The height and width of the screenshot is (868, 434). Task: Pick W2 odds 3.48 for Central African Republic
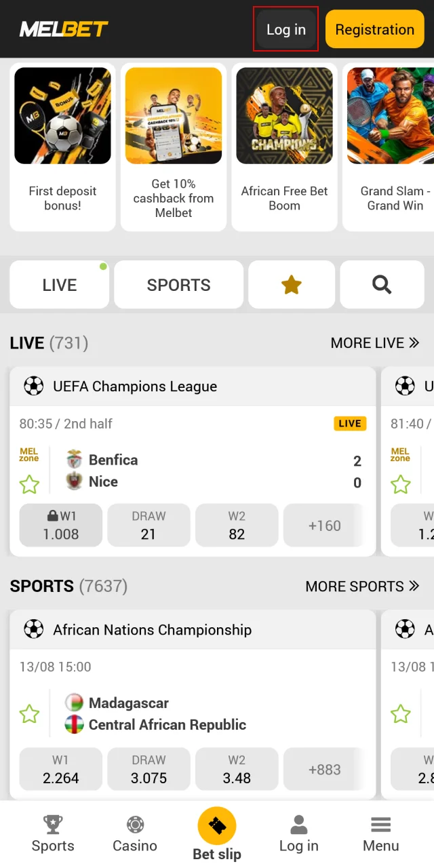click(x=237, y=769)
